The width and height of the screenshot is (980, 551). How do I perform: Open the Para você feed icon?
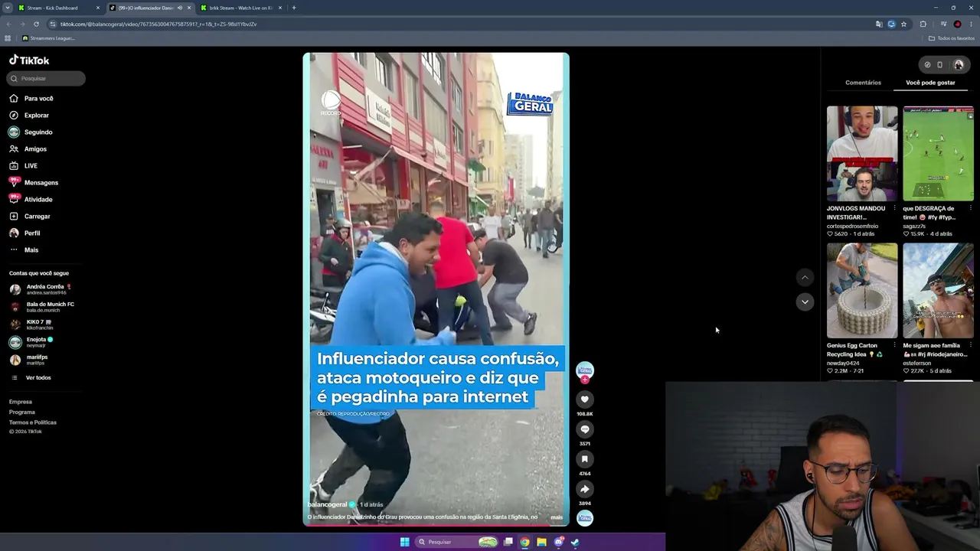pyautogui.click(x=14, y=98)
